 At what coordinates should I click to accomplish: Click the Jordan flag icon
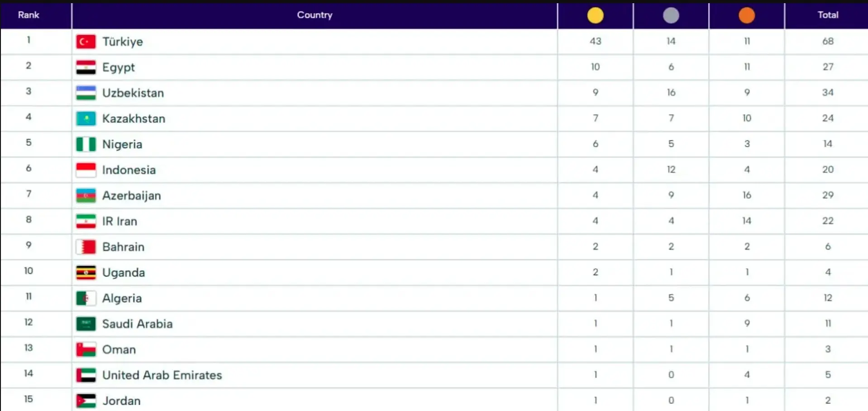[86, 401]
